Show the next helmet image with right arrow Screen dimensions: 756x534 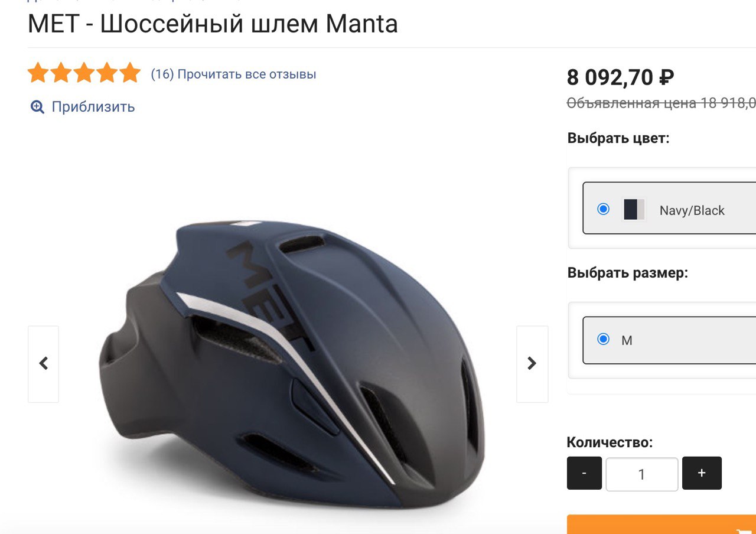tap(532, 364)
